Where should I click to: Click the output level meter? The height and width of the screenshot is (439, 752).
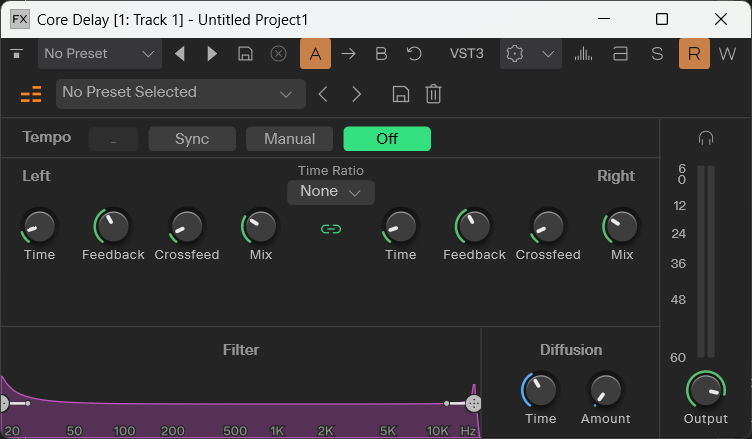click(x=706, y=261)
